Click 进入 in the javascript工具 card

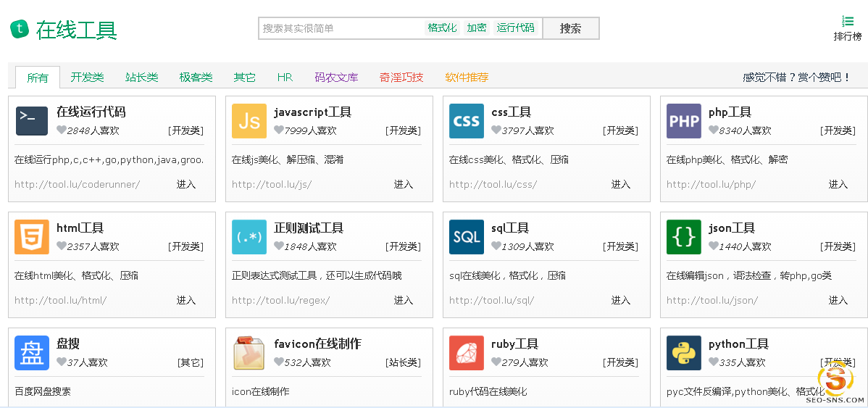click(x=404, y=184)
